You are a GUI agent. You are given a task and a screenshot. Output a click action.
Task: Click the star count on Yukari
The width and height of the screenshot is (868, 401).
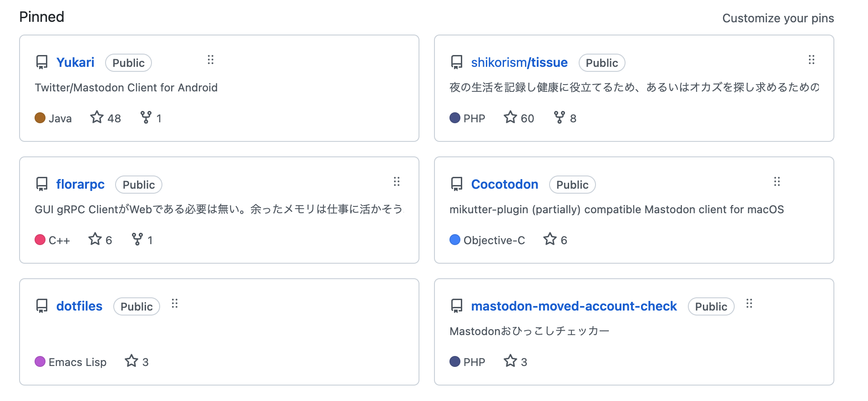pos(106,118)
